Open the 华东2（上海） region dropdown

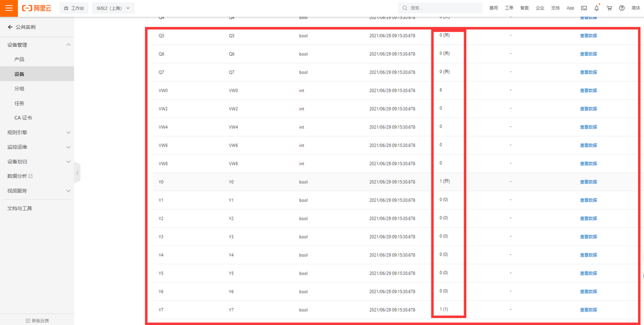pos(113,8)
